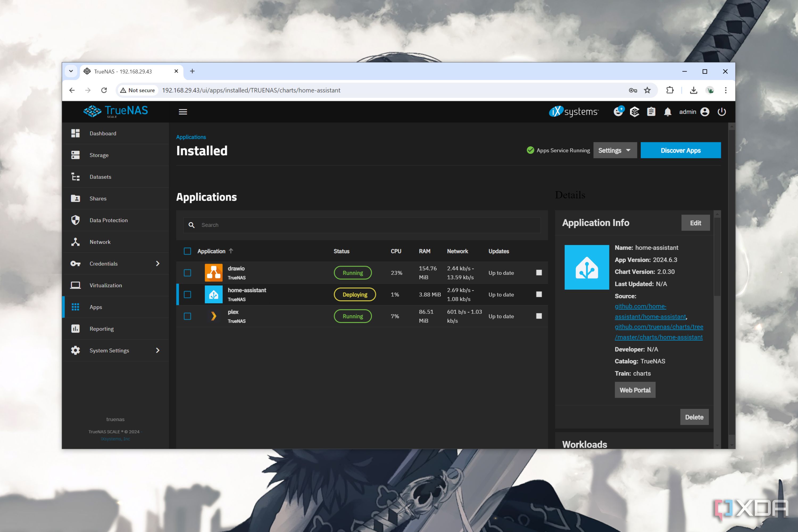The height and width of the screenshot is (532, 798).
Task: Click the stop square in plex row
Action: (x=539, y=316)
